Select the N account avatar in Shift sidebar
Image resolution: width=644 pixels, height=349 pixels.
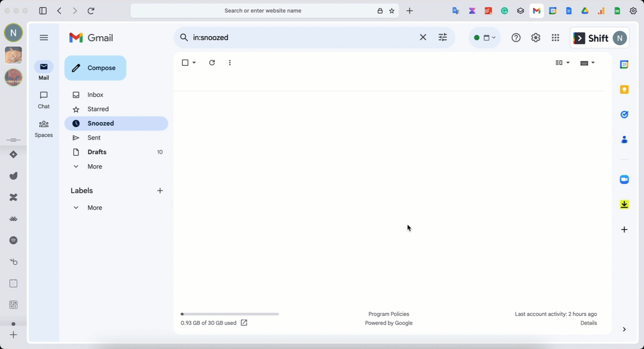pyautogui.click(x=13, y=33)
